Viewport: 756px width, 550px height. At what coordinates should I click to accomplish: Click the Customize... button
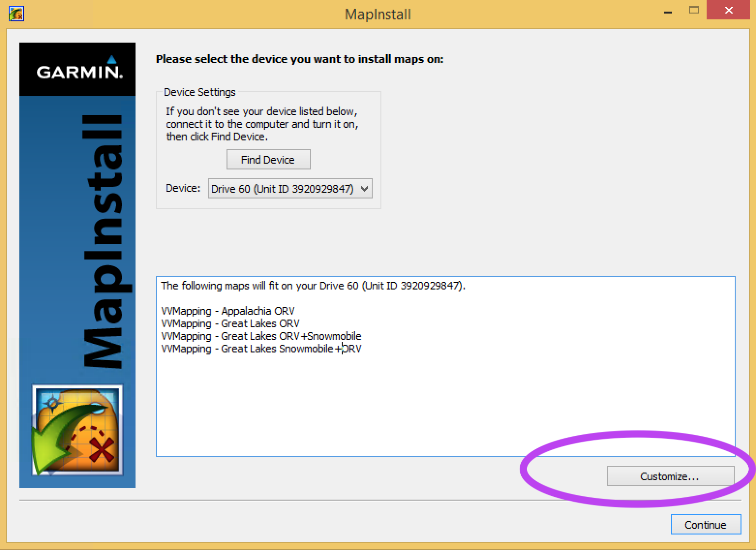click(670, 476)
